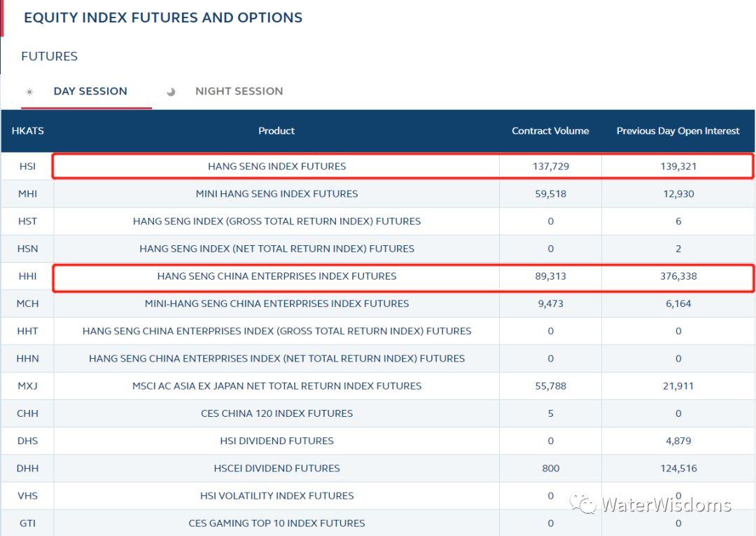Screen dimensions: 756x536
Task: Click open interest 6 for HST
Action: (678, 221)
